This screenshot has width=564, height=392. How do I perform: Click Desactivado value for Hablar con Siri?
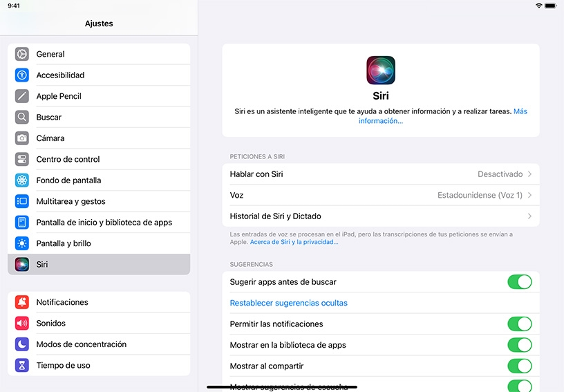tap(500, 174)
